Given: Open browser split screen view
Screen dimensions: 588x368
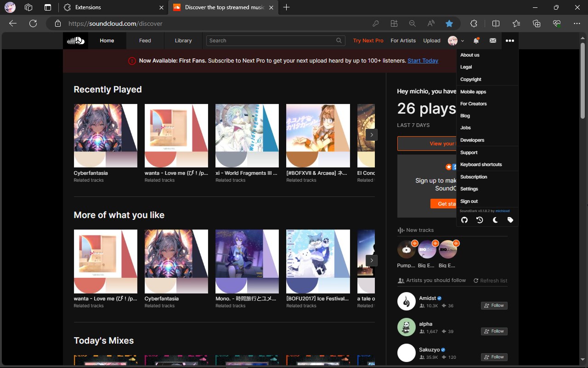Looking at the screenshot, I should pos(496,23).
